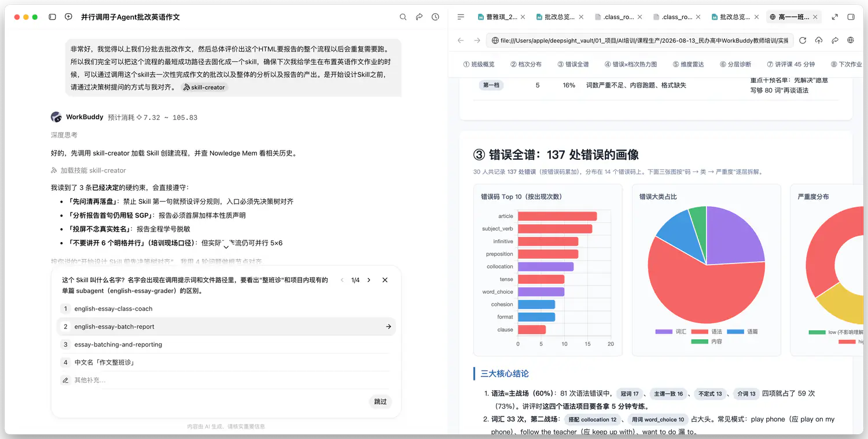Jump to ① 班级概览 section
Viewport: 868px width, 439px height.
479,64
